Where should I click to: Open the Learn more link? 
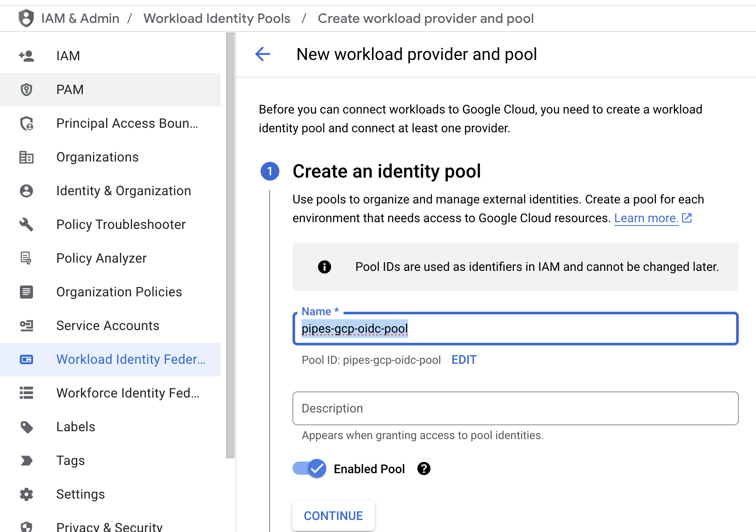pos(646,218)
